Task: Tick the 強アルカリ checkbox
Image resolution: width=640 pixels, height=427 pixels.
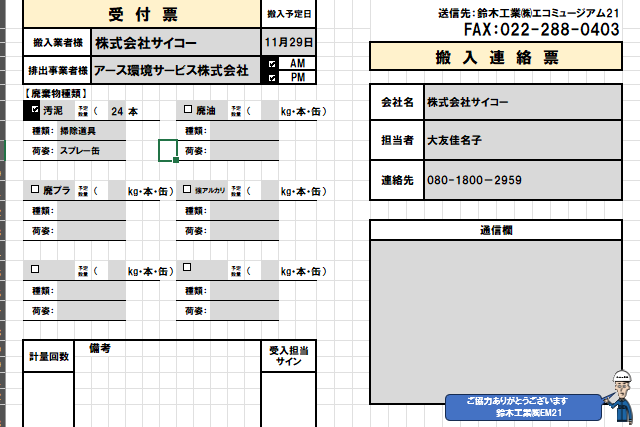Action: click(x=188, y=189)
